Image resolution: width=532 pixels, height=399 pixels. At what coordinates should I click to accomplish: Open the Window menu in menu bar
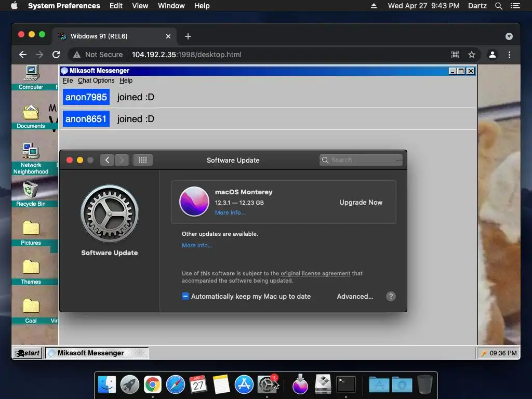point(171,6)
